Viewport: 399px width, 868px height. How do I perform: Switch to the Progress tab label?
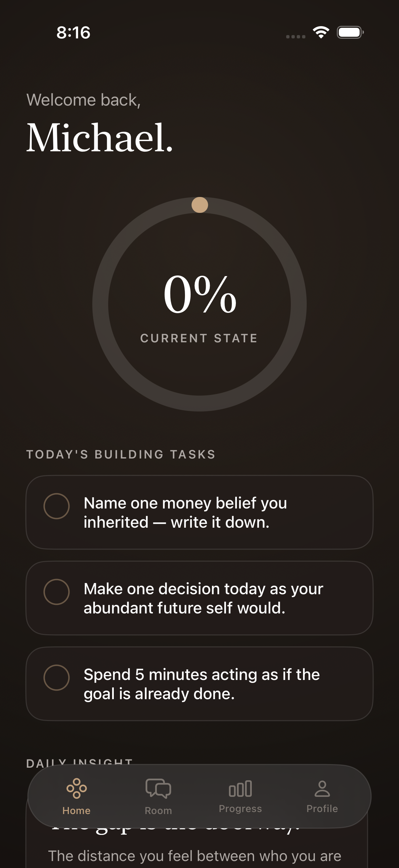point(241,809)
